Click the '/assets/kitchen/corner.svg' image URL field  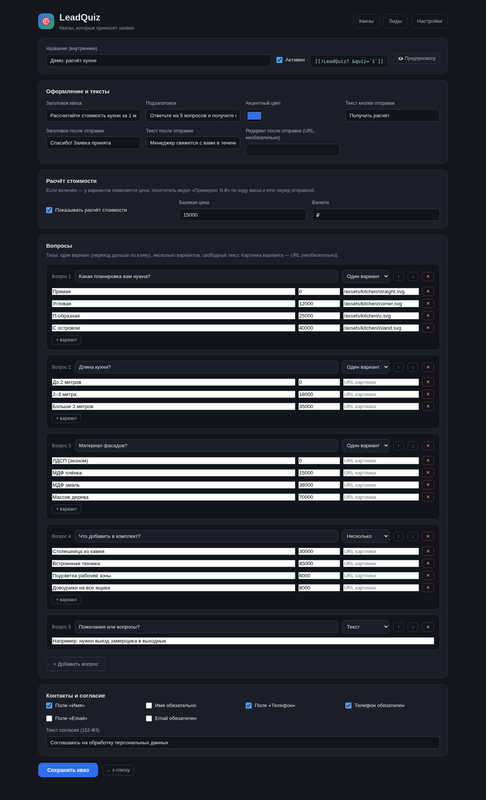tap(381, 304)
